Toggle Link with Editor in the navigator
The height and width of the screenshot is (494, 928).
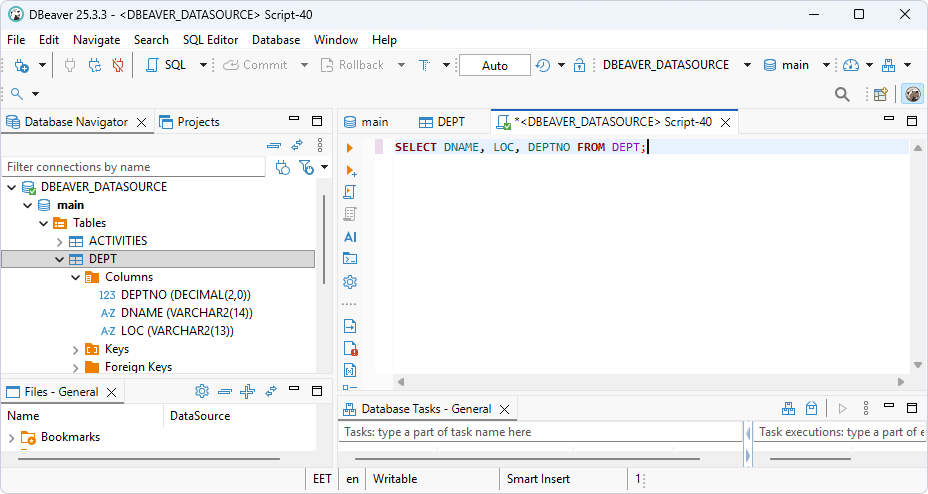coord(297,145)
